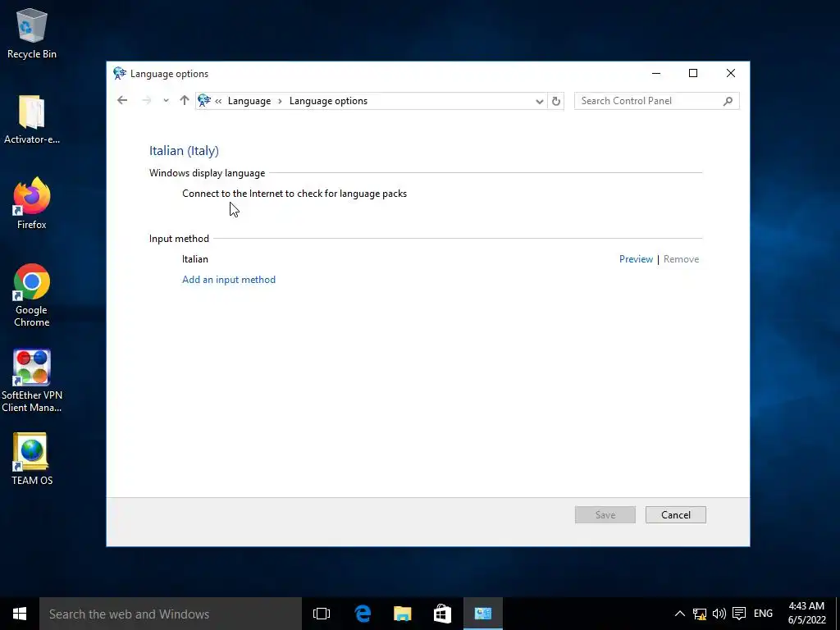Launch Microsoft Edge from the taskbar
Screen dimensions: 840x630
coord(363,614)
